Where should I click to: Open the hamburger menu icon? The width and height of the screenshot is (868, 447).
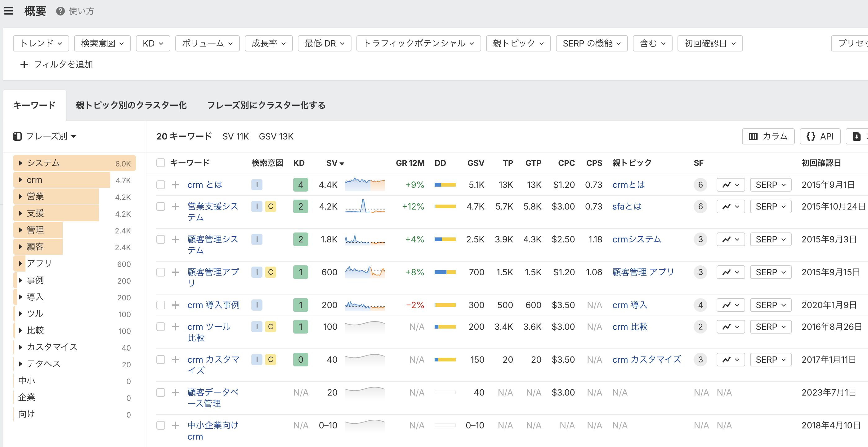click(x=9, y=11)
